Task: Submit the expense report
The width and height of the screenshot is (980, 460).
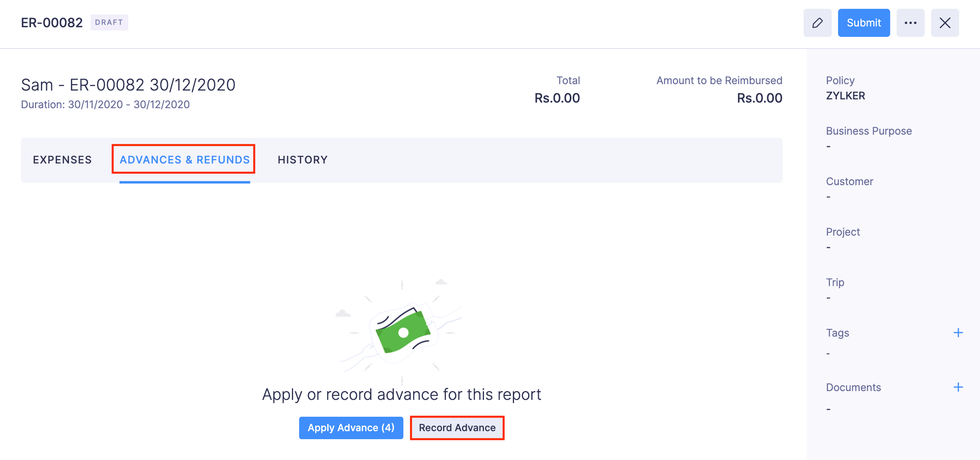Action: (864, 23)
